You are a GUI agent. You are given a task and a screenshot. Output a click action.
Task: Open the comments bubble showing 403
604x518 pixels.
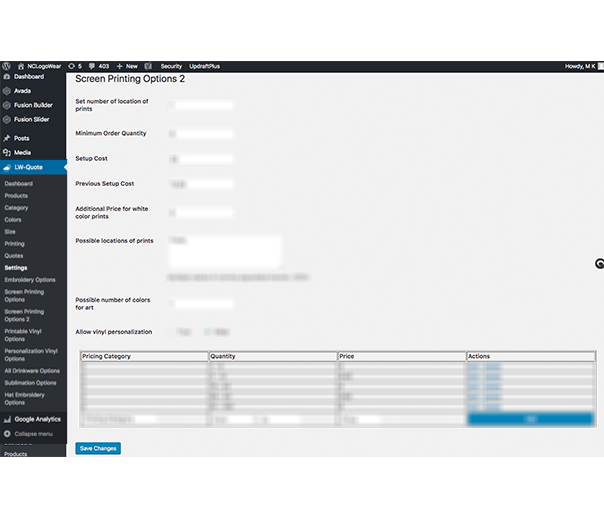98,66
